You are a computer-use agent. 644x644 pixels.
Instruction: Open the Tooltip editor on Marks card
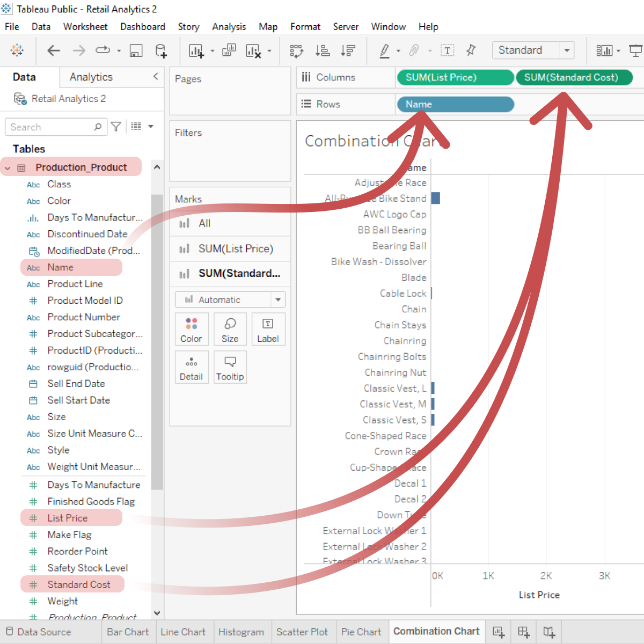[x=230, y=367]
